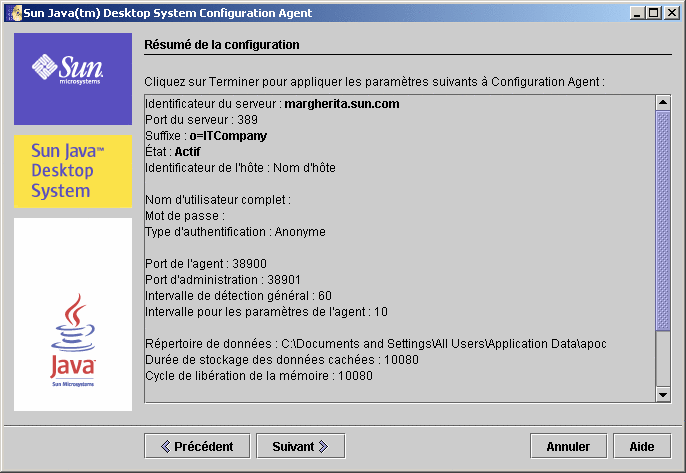Image resolution: width=686 pixels, height=473 pixels.
Task: Maximize the Configuration Agent window
Action: (x=654, y=13)
